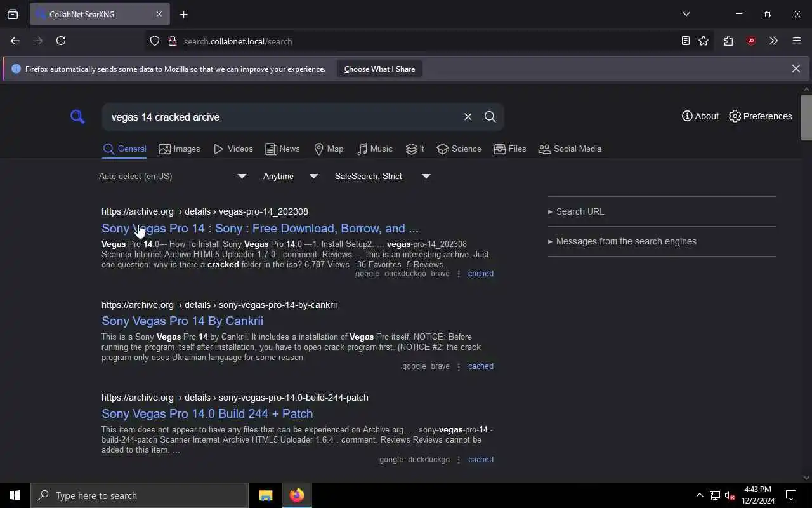Open a new tab with the plus button
This screenshot has height=508, width=812.
pos(184,14)
